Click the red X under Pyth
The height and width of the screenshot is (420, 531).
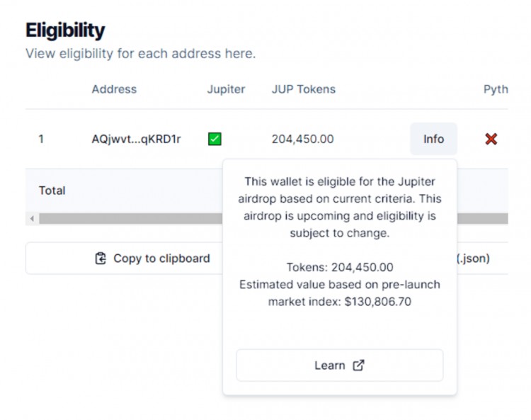(x=491, y=139)
